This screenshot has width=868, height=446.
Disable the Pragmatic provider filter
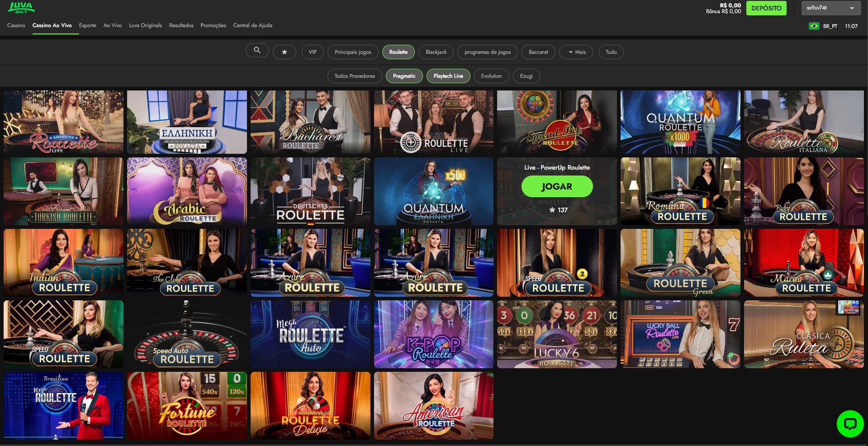click(404, 76)
